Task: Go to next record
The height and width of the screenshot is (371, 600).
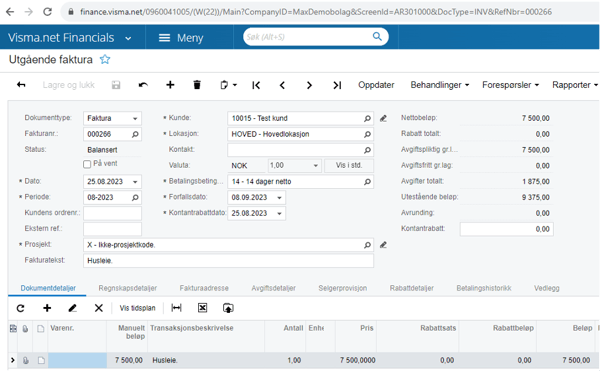Action: [x=309, y=85]
